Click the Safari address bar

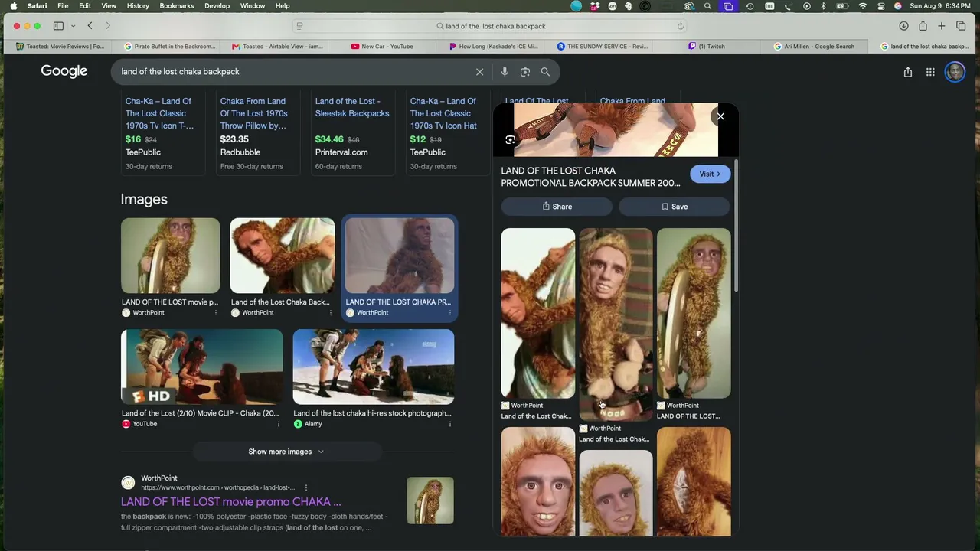(490, 26)
